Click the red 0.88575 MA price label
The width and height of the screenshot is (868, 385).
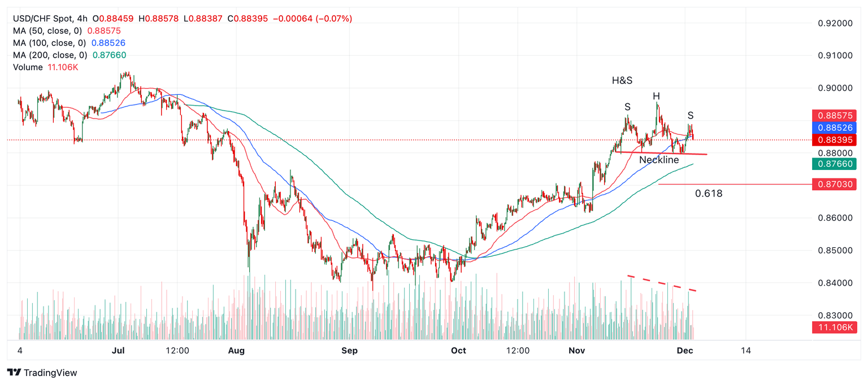pos(834,115)
